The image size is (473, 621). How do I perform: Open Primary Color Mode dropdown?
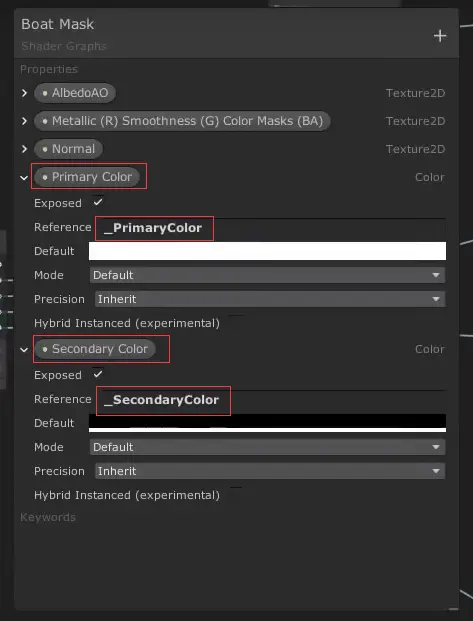[x=267, y=275]
